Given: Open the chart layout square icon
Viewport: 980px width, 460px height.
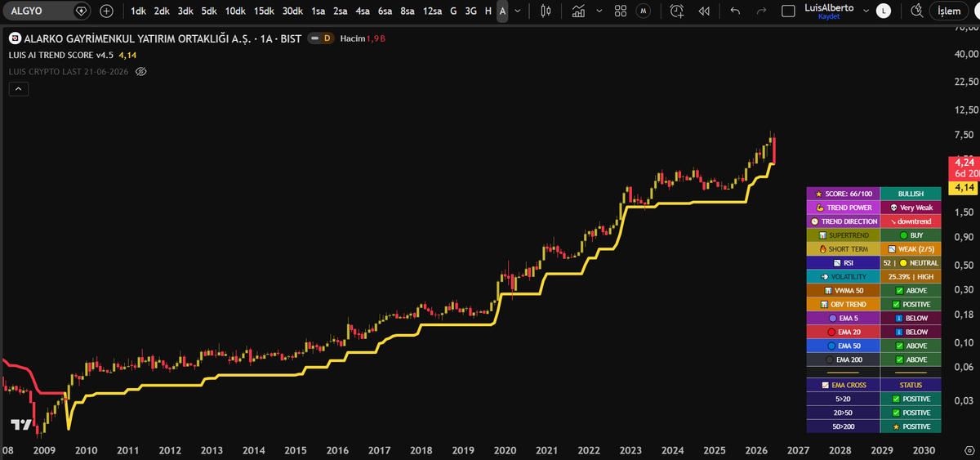Looking at the screenshot, I should click(x=788, y=11).
